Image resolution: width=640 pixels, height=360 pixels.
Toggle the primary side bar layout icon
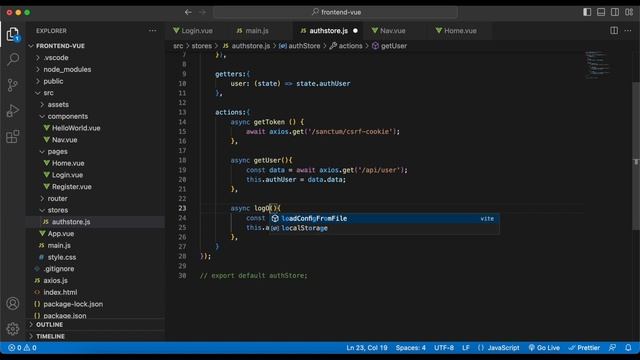click(587, 12)
